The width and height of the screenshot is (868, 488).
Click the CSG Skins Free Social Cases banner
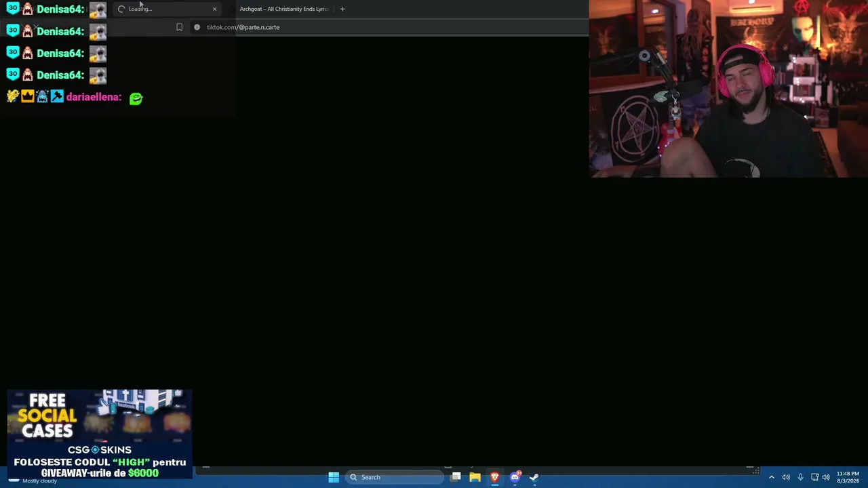point(100,434)
